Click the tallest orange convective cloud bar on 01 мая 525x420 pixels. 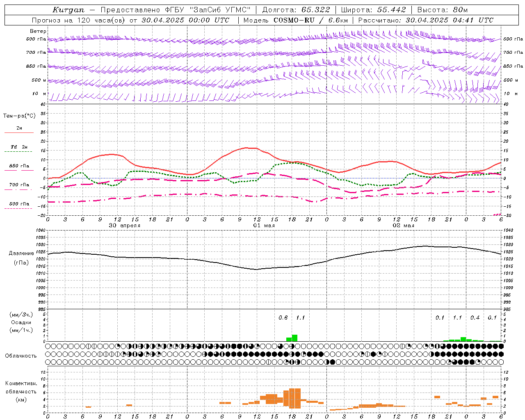(295, 398)
